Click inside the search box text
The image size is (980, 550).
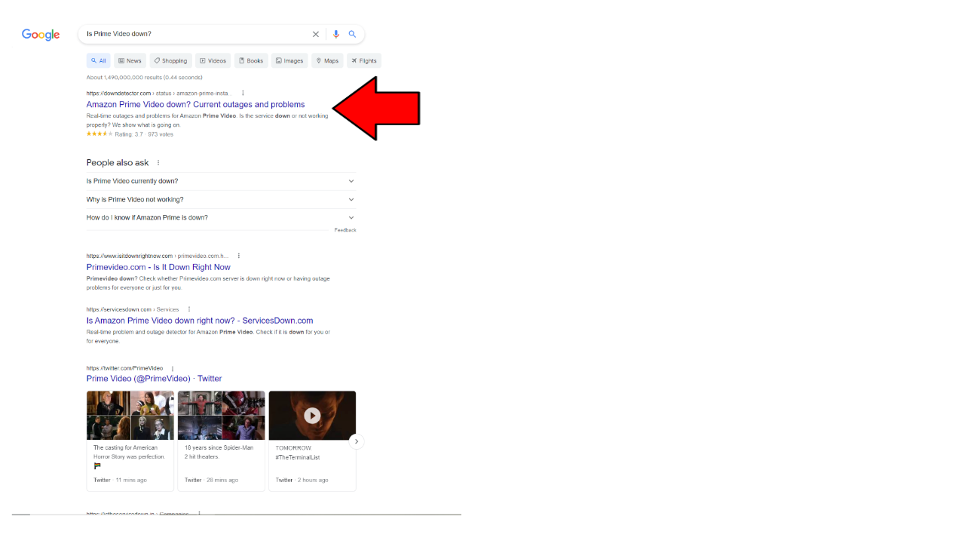[x=119, y=34]
